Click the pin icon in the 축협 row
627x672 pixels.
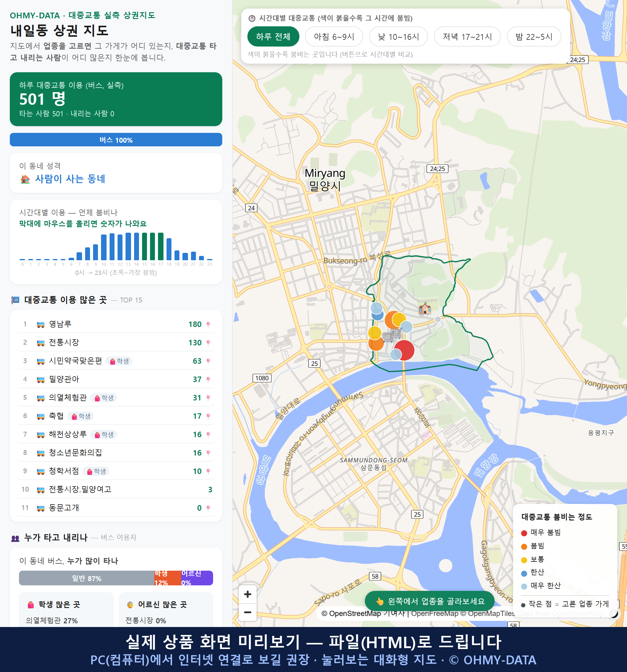(208, 416)
